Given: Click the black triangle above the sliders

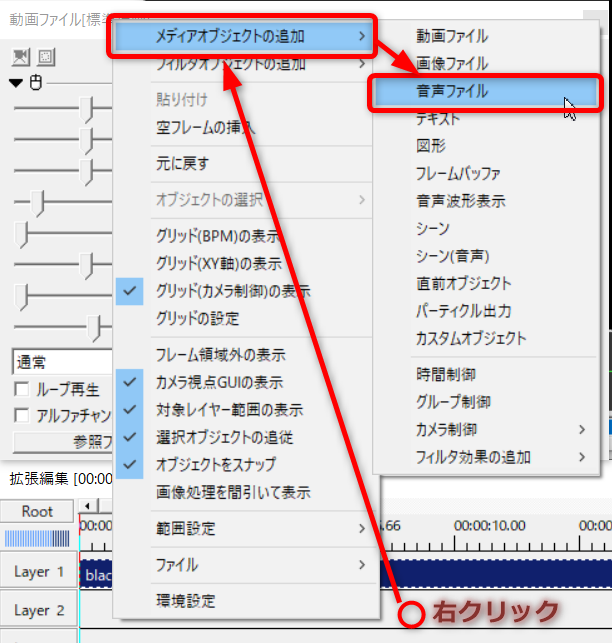Looking at the screenshot, I should click(16, 82).
